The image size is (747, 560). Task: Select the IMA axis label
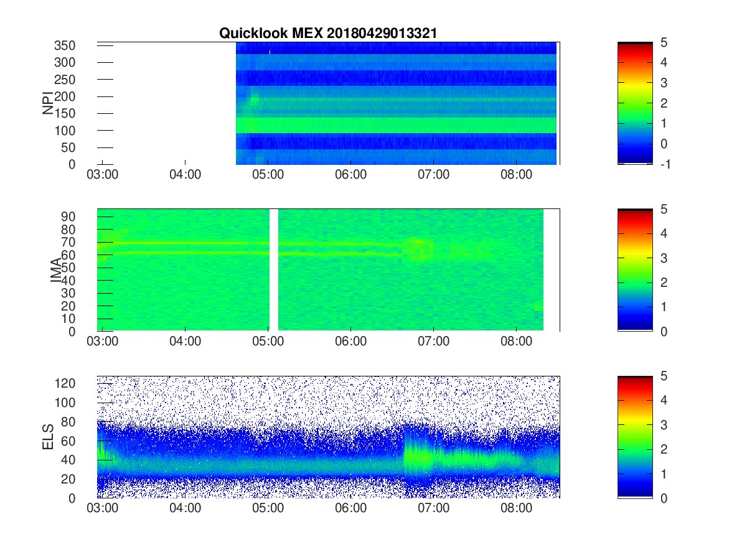56,270
